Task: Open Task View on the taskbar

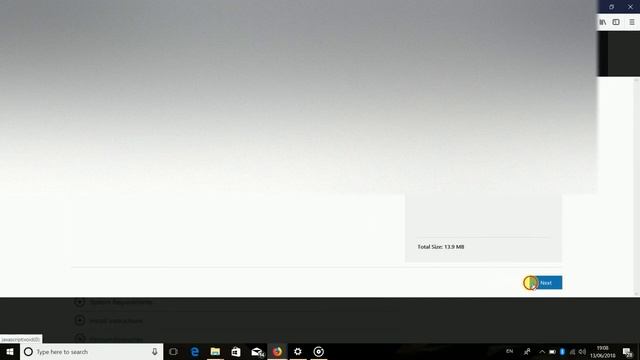Action: click(173, 351)
